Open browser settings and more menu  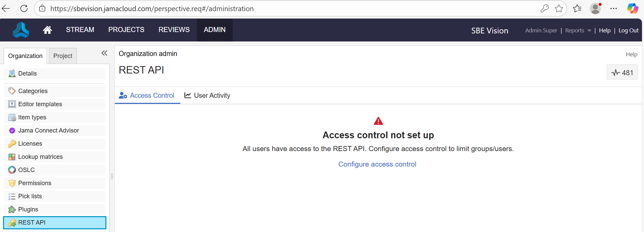click(614, 9)
